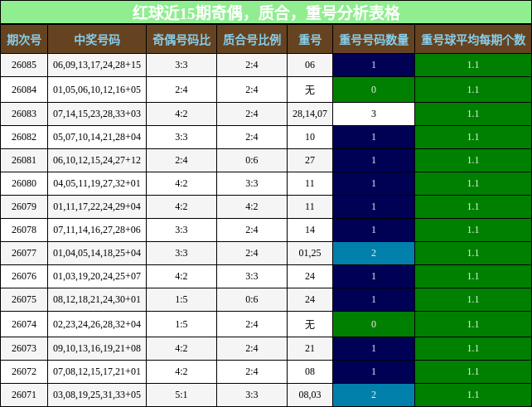Click repeat numbers cell 01,25
The height and width of the screenshot is (407, 532).
click(310, 253)
